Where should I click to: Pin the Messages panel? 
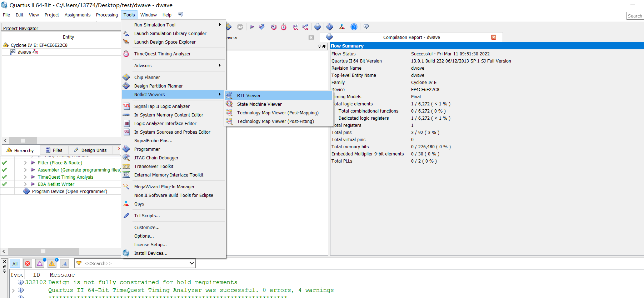[x=4, y=271]
